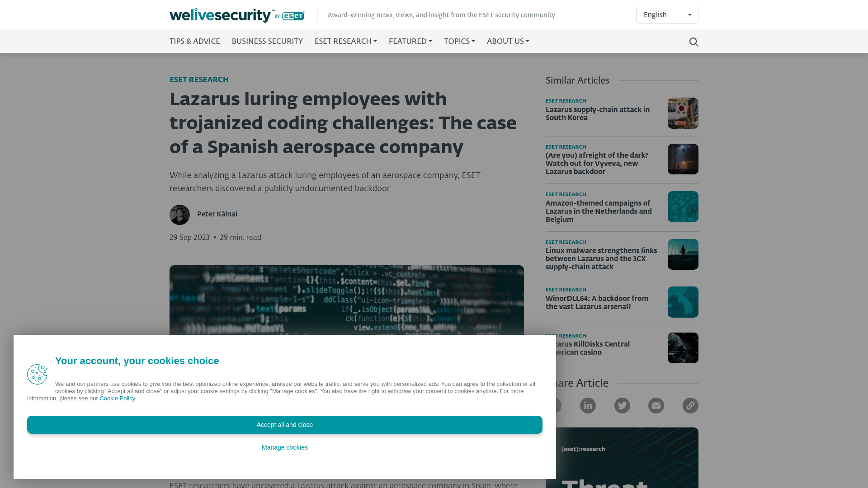Screen dimensions: 868x488
Task: Expand the ESET RESEARCH dropdown menu
Action: coord(346,42)
